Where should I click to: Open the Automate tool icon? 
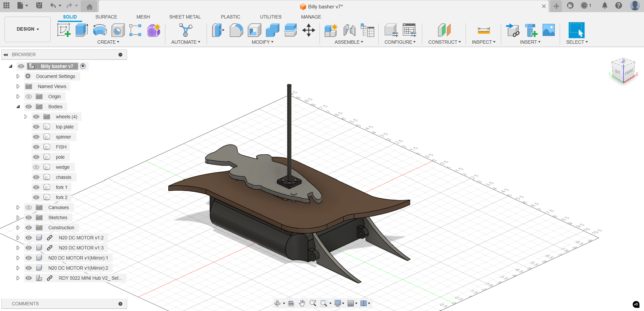185,30
